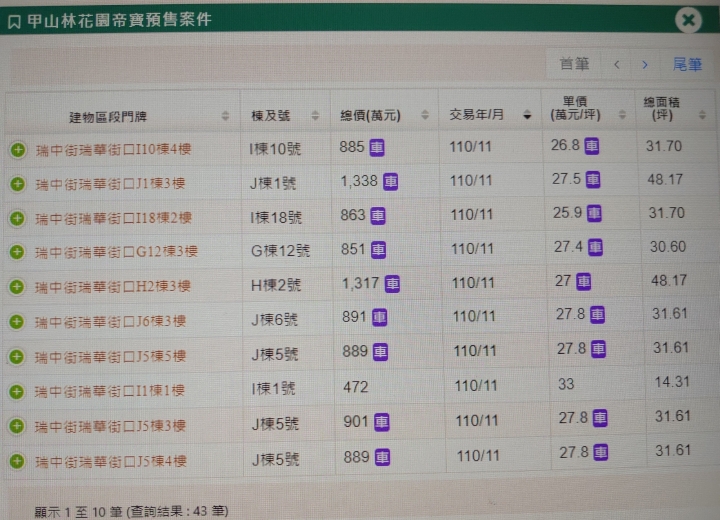This screenshot has height=520, width=720.
Task: Select cell G棟12號
Action: click(280, 251)
